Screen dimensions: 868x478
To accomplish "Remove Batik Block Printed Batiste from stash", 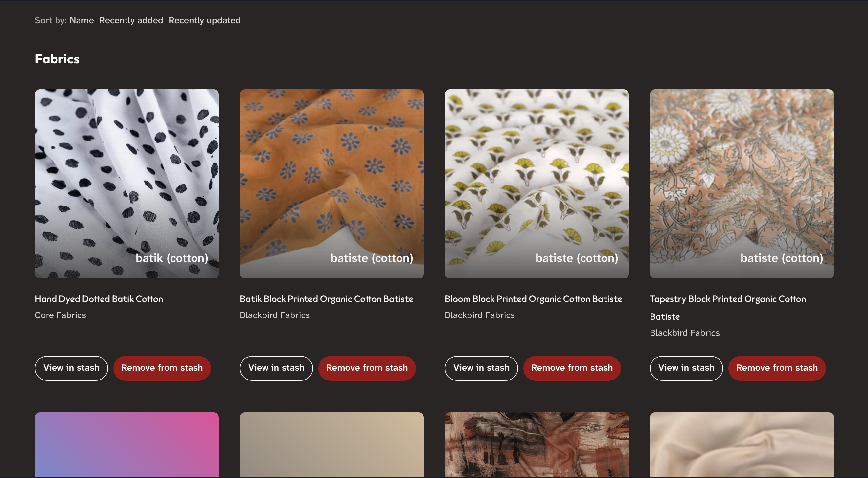I will click(x=367, y=368).
